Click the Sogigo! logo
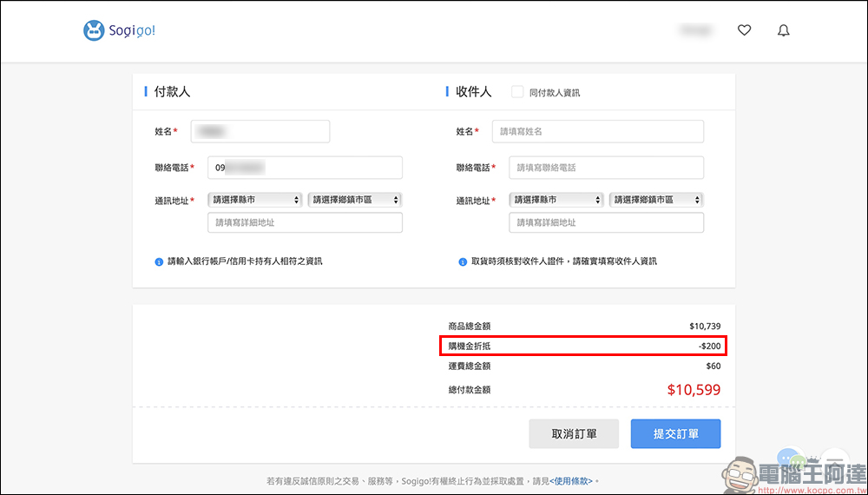The image size is (868, 495). 119,30
